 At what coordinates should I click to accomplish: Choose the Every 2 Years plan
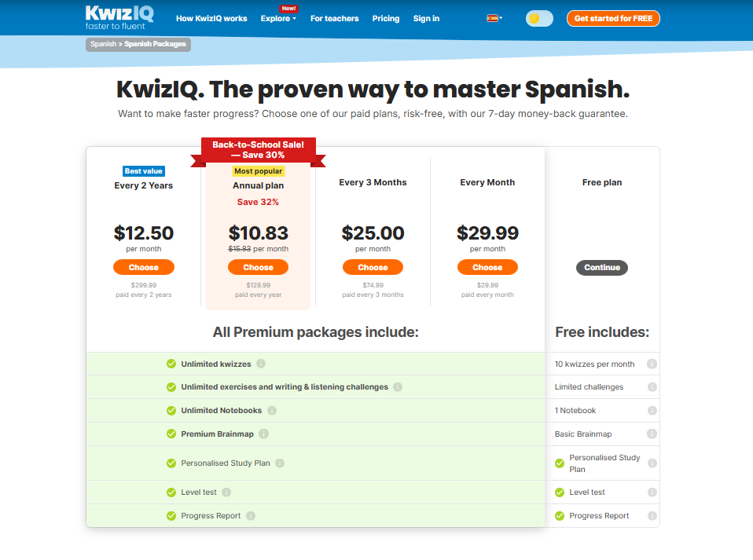(x=144, y=267)
